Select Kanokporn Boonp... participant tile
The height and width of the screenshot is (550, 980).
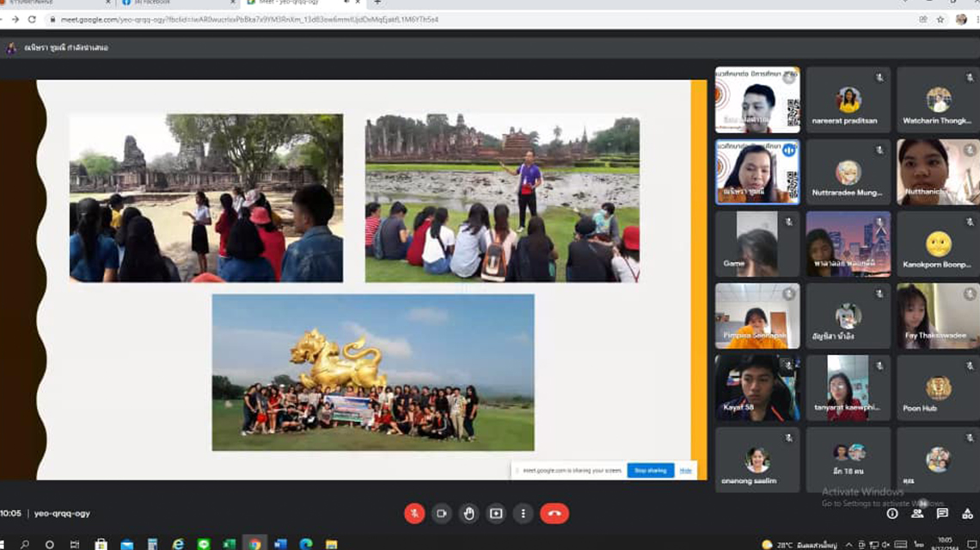click(x=938, y=244)
